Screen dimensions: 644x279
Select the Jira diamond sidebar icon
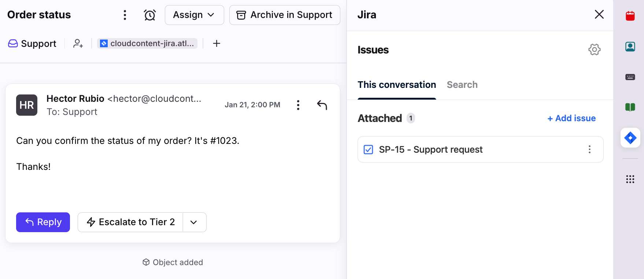pos(630,138)
